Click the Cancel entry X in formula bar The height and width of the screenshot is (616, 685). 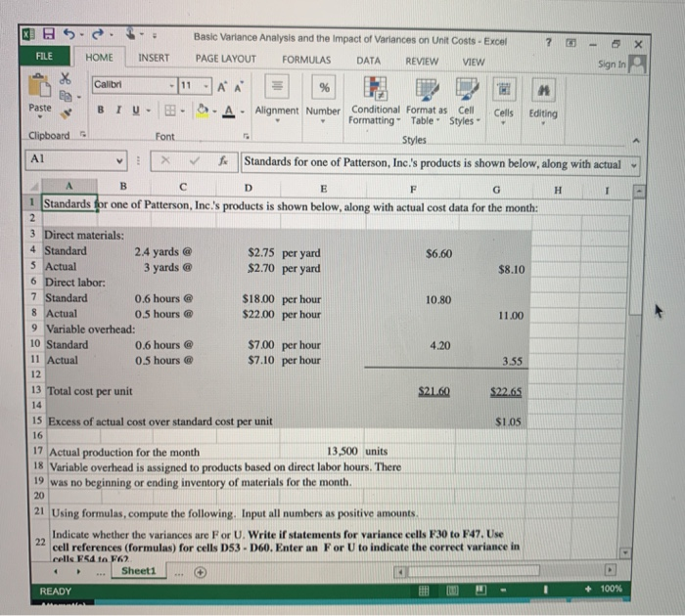pyautogui.click(x=165, y=160)
